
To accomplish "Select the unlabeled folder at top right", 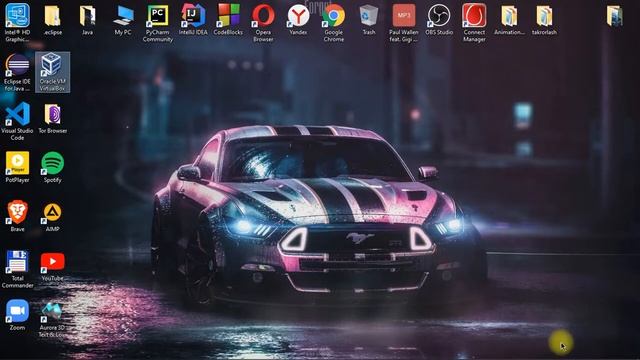I will pyautogui.click(x=615, y=16).
